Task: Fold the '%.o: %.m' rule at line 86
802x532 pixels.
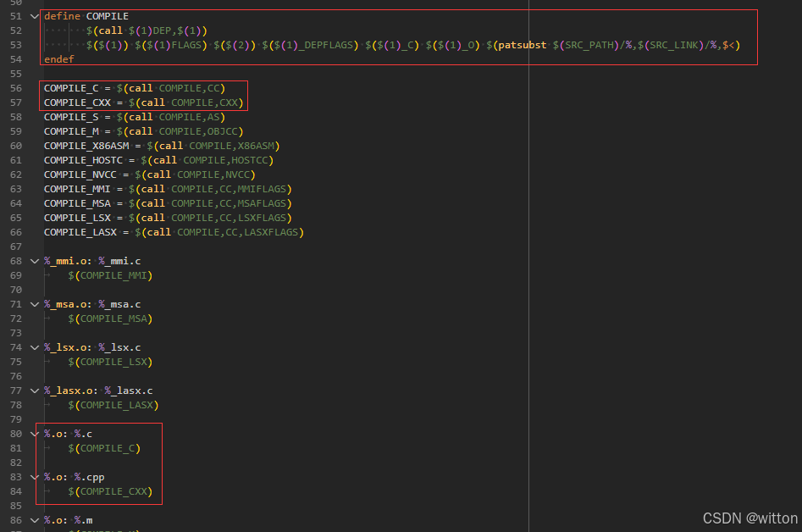Action: pyautogui.click(x=34, y=520)
